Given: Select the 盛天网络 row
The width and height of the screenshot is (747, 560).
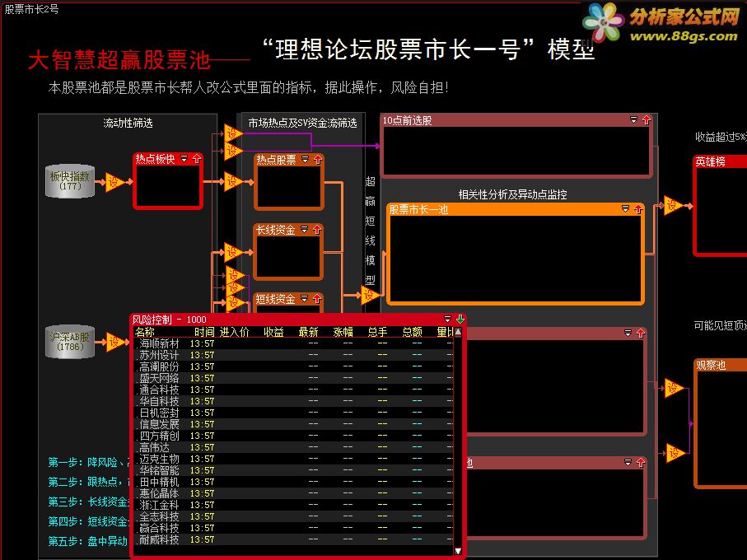Looking at the screenshot, I should point(294,378).
